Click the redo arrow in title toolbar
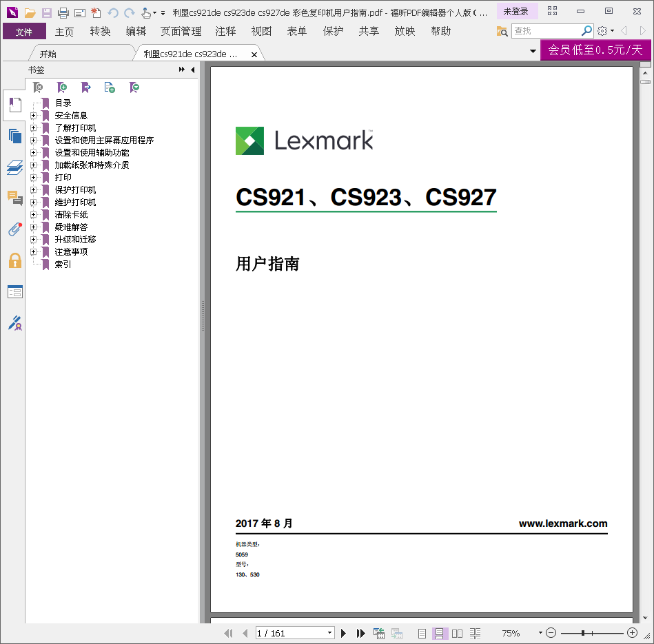The image size is (654, 644). (x=130, y=13)
